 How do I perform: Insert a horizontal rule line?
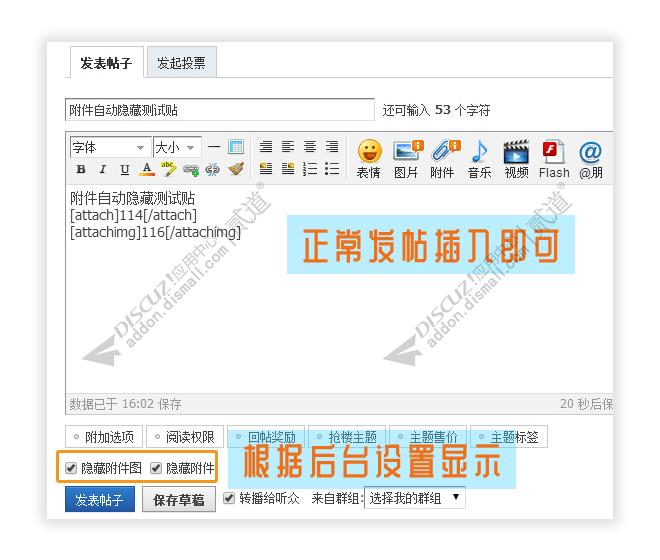point(214,147)
